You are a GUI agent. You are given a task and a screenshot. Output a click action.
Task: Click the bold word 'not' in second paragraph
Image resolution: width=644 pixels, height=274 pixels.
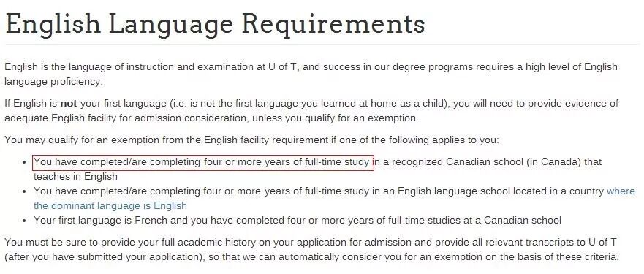click(69, 103)
